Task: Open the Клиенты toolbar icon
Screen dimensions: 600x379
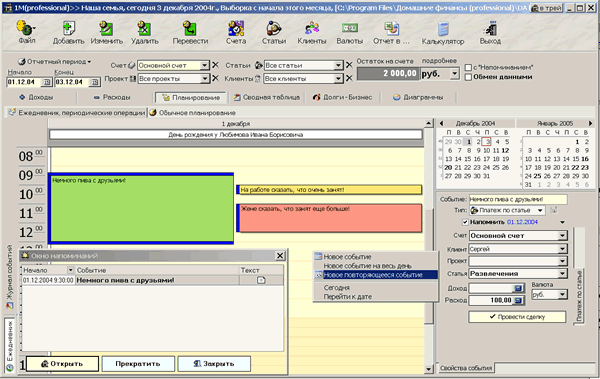Action: [312, 33]
